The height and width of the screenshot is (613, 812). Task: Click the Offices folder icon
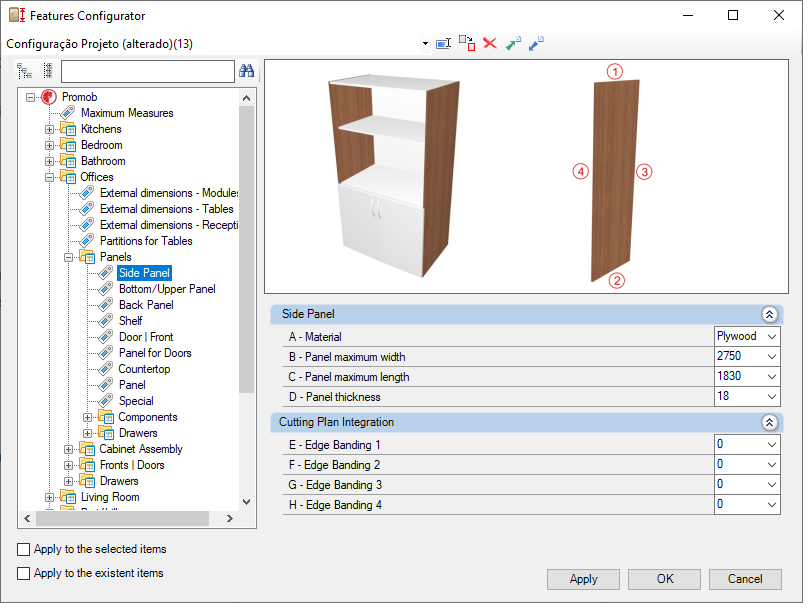pos(68,177)
